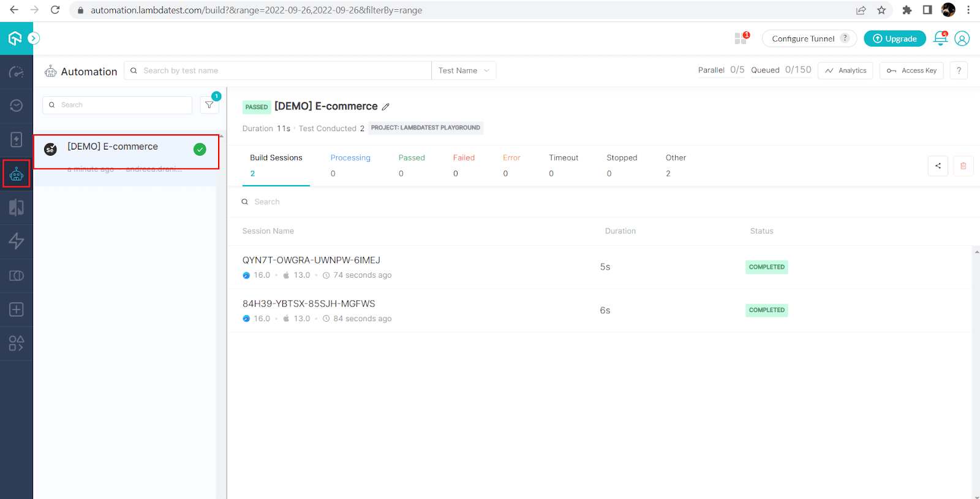Expand the sidebar with arrow toggle
Viewport: 980px width, 499px height.
(x=34, y=38)
